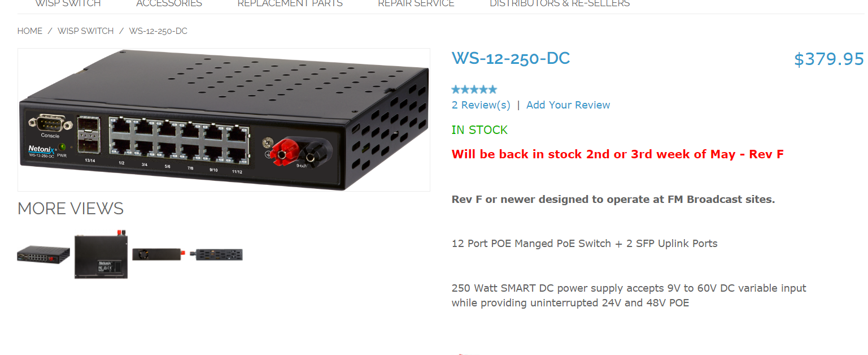
Task: View the third side-profile thumbnail
Action: (157, 254)
